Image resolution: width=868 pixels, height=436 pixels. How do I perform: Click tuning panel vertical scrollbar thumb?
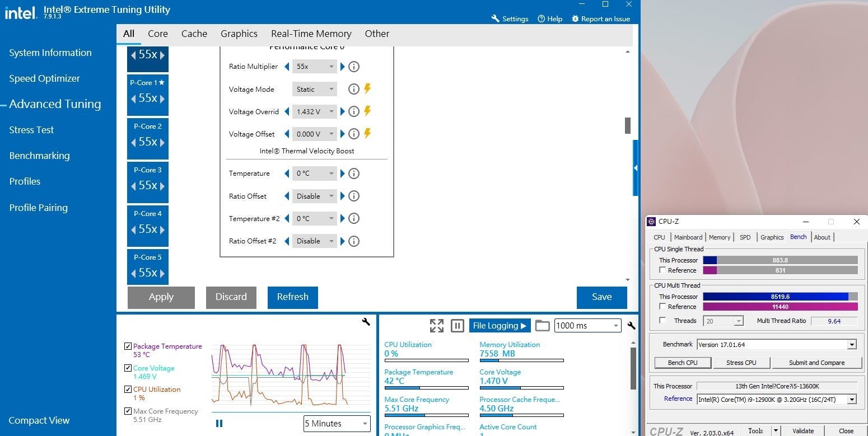(x=628, y=126)
